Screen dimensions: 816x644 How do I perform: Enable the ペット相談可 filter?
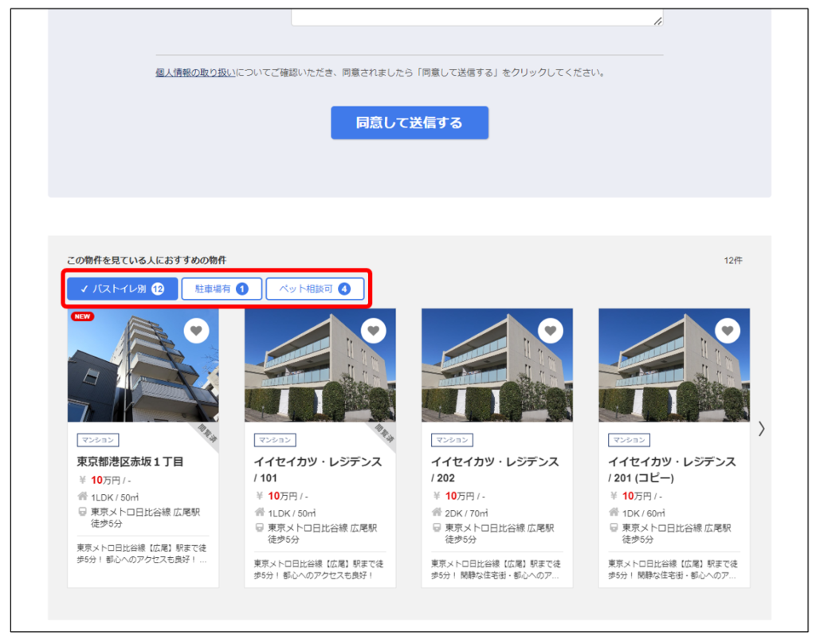[x=314, y=289]
